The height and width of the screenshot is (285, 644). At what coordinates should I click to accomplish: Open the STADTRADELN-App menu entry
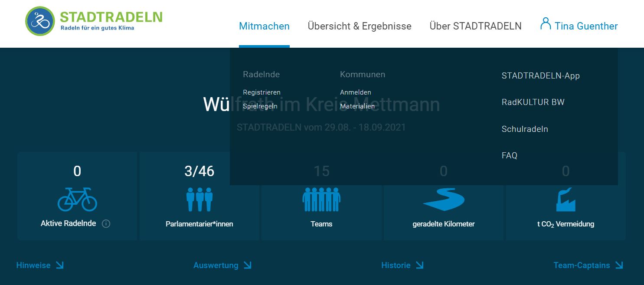540,75
